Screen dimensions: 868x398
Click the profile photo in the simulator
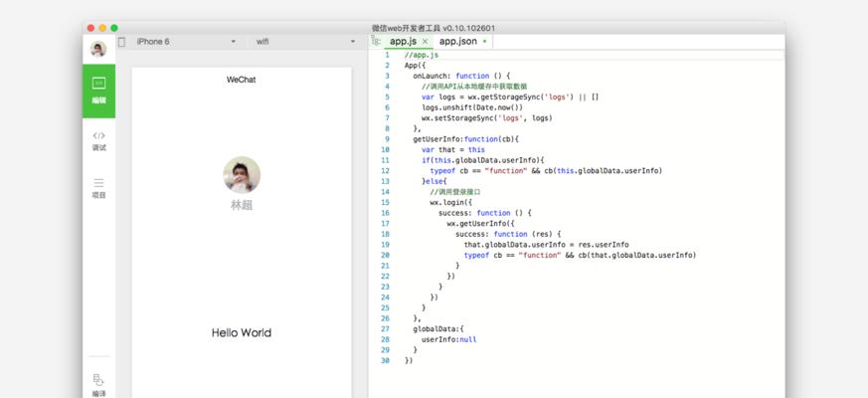tap(242, 174)
